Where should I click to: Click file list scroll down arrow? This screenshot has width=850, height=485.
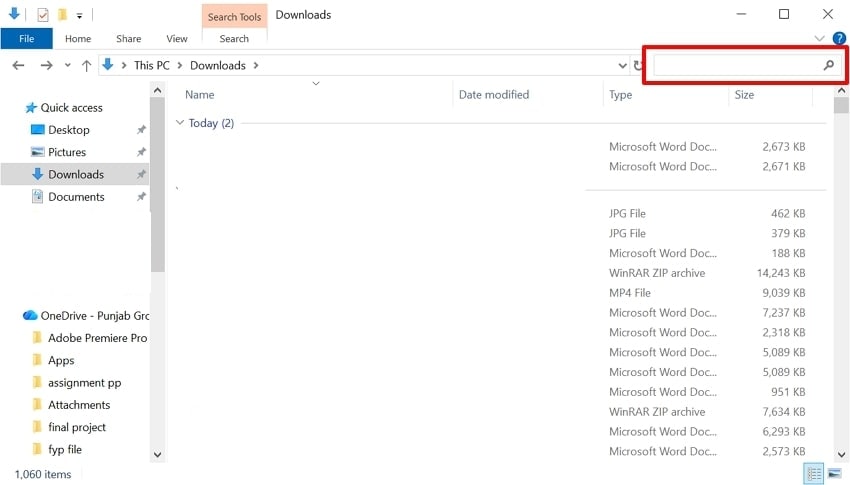pyautogui.click(x=841, y=455)
